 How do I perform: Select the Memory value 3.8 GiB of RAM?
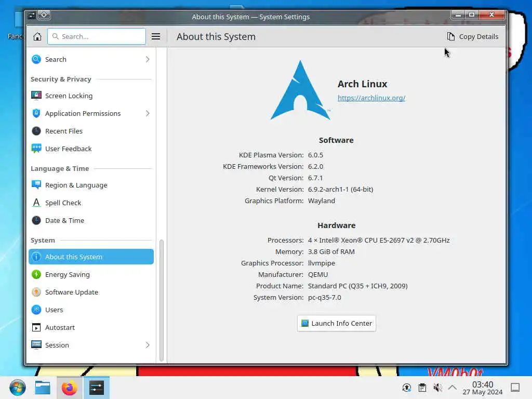pyautogui.click(x=331, y=252)
